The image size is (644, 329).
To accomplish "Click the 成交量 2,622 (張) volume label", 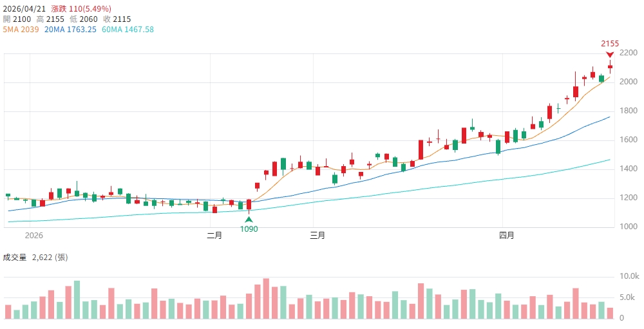I will coord(35,258).
